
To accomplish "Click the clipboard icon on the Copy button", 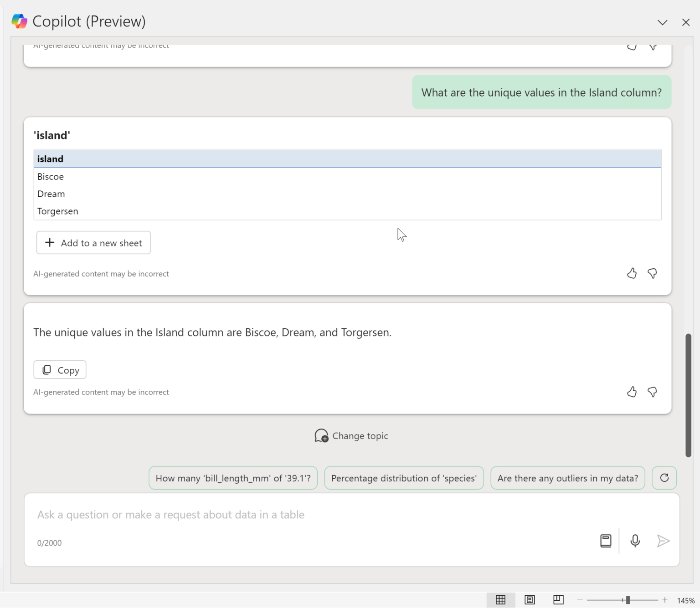I will (46, 370).
